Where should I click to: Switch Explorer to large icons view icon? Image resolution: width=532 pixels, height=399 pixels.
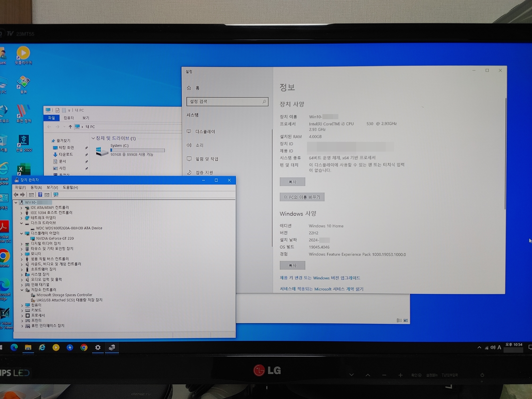(406, 320)
